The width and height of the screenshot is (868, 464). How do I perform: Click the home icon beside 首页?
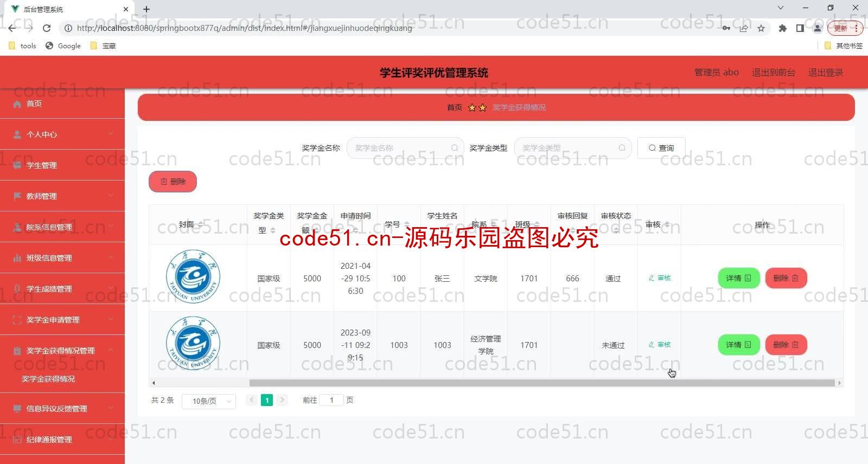17,104
